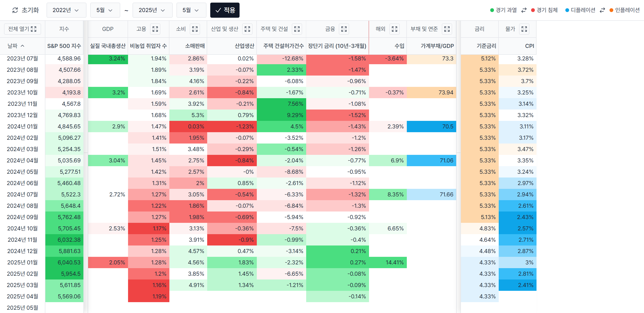Click the 전체 열기 expand-all button
644x313 pixels.
pos(22,29)
